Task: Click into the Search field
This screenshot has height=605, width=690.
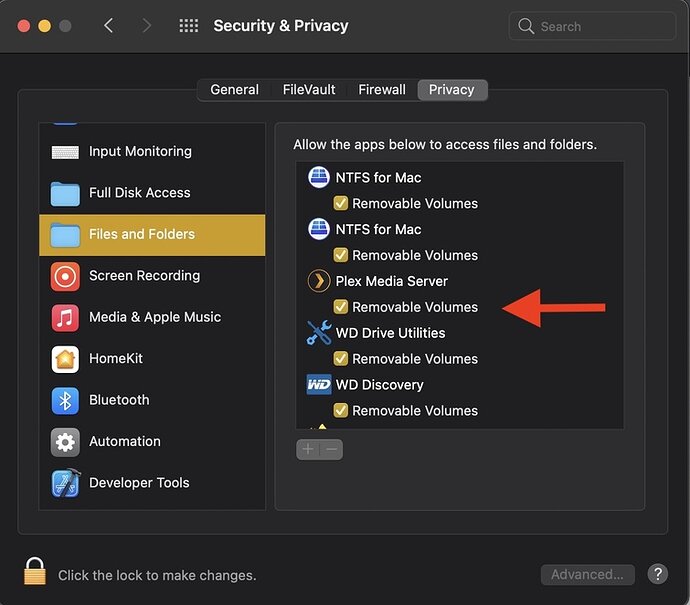Action: pos(592,26)
